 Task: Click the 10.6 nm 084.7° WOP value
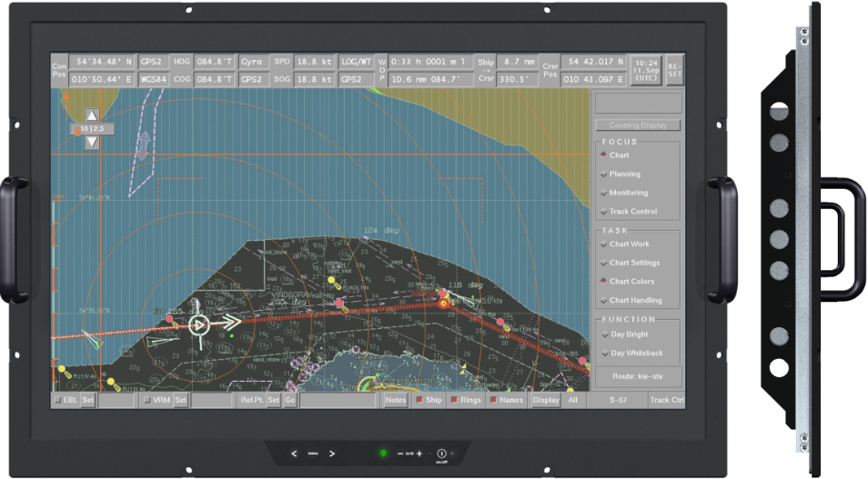click(430, 79)
